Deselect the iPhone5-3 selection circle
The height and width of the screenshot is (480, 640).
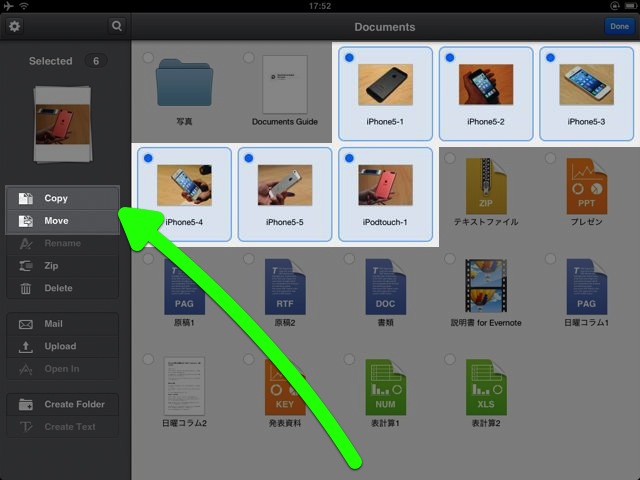point(550,58)
